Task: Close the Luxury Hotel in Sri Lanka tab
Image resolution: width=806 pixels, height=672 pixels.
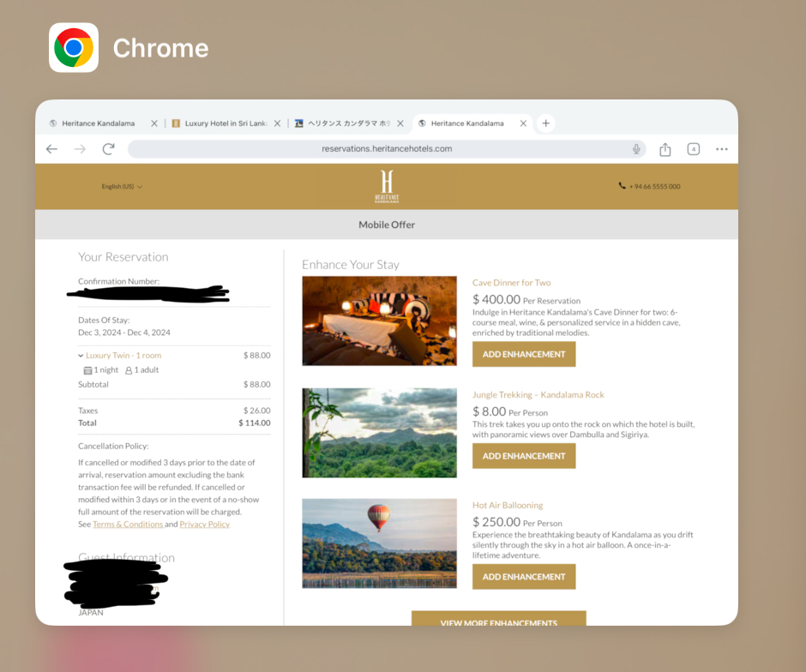Action: click(277, 123)
